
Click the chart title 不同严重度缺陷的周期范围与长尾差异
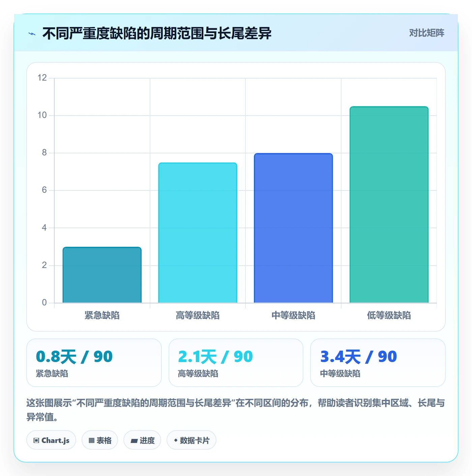[157, 33]
